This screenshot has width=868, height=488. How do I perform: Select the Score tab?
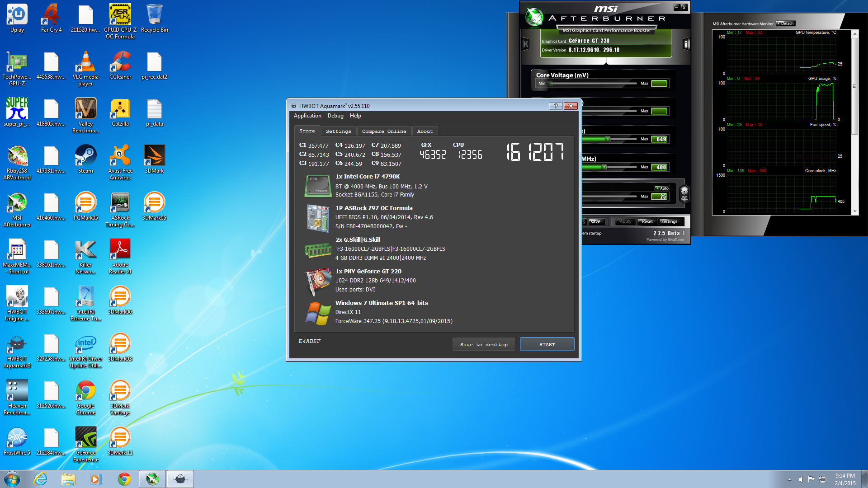(307, 131)
